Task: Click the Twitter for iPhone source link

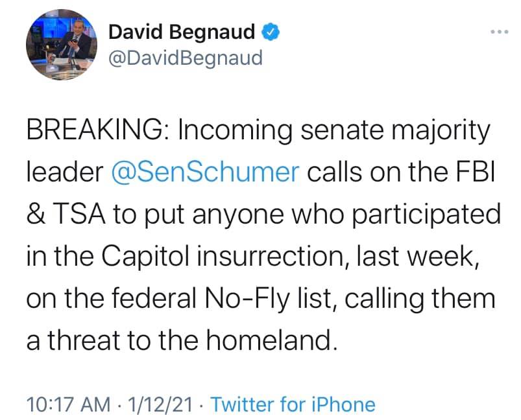Action: click(293, 404)
